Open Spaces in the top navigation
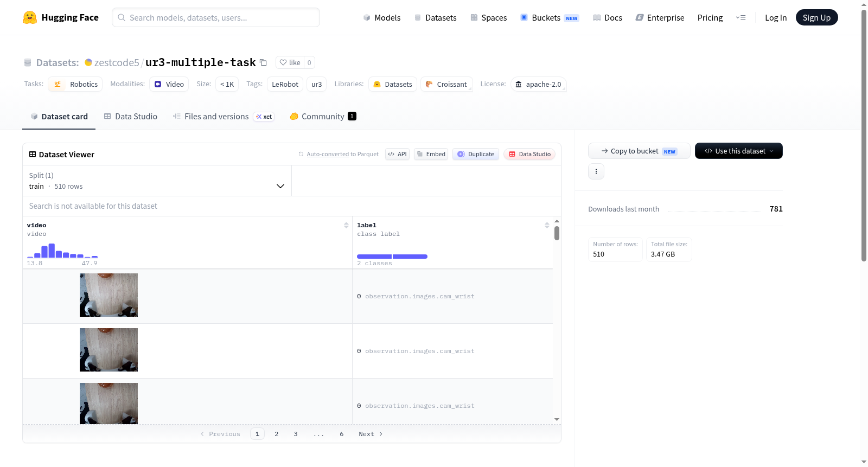This screenshot has height=467, width=868. (x=489, y=18)
